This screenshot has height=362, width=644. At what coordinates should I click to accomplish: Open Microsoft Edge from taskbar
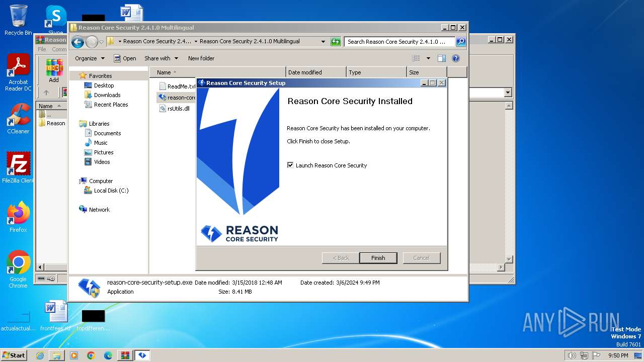pos(108,355)
